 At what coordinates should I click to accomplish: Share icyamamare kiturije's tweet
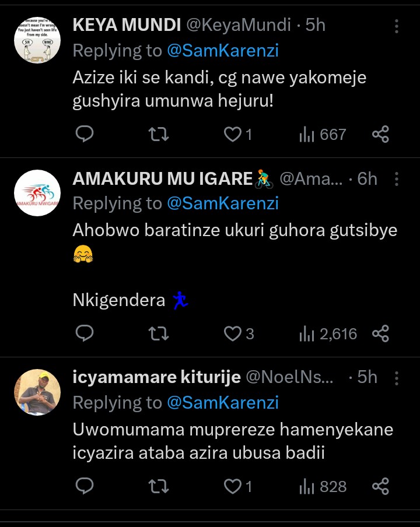coord(380,486)
